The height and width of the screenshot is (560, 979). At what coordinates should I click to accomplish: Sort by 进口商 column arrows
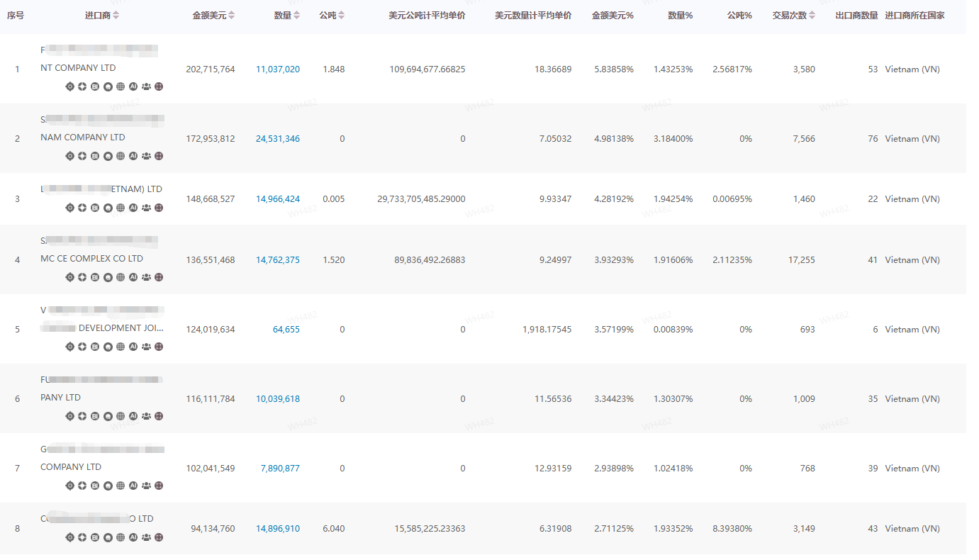[x=116, y=16]
